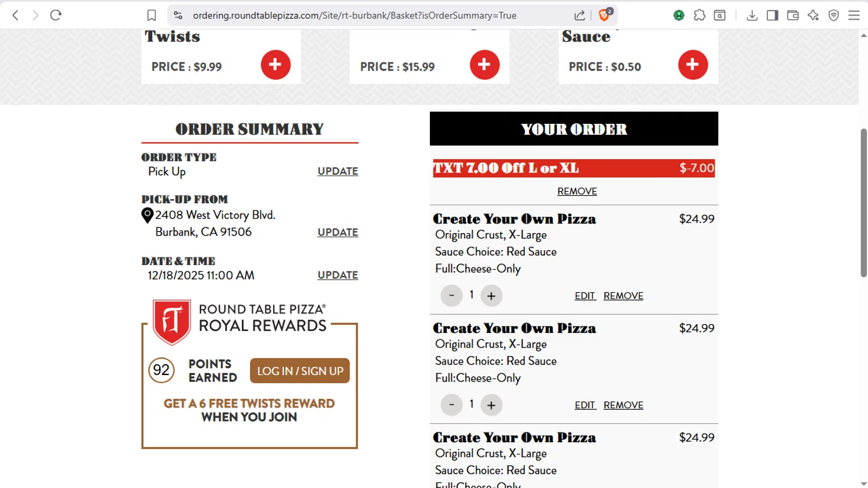Add the $15.99 item to order
868x488 pixels.
click(x=484, y=65)
